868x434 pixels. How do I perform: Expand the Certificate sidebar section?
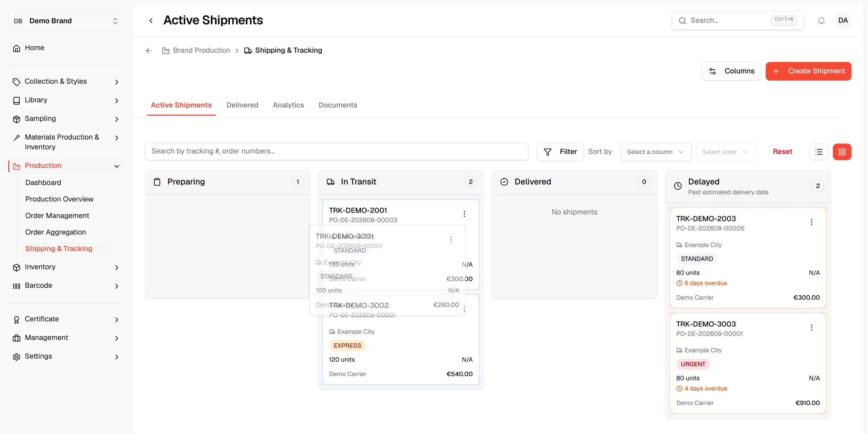click(66, 319)
